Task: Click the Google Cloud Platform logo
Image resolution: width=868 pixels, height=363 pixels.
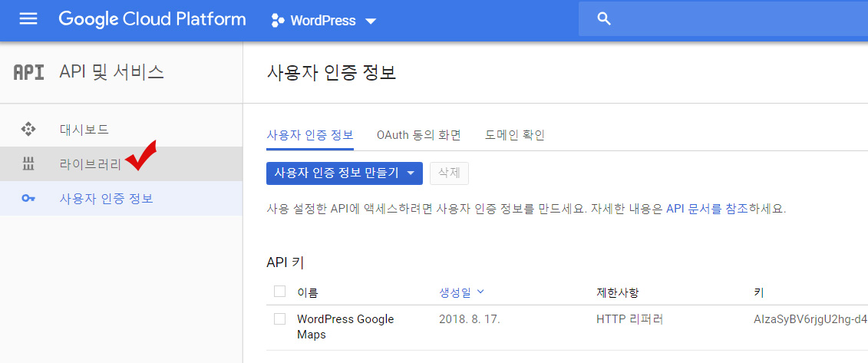Action: tap(152, 19)
